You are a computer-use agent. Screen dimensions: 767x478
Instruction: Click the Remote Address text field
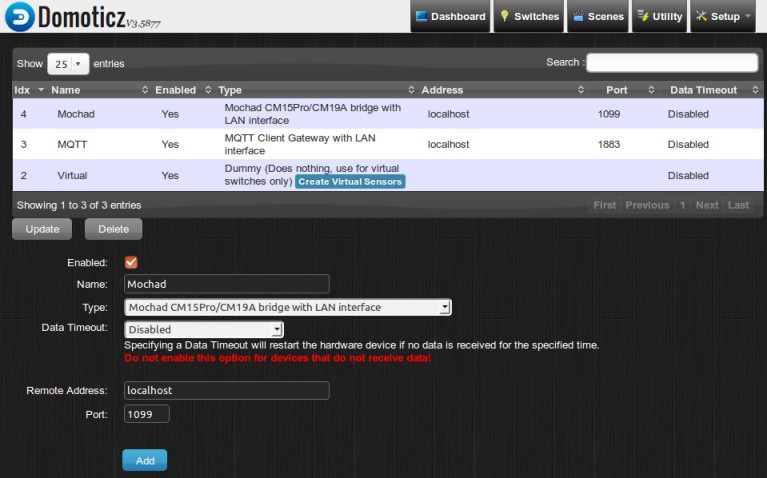226,390
